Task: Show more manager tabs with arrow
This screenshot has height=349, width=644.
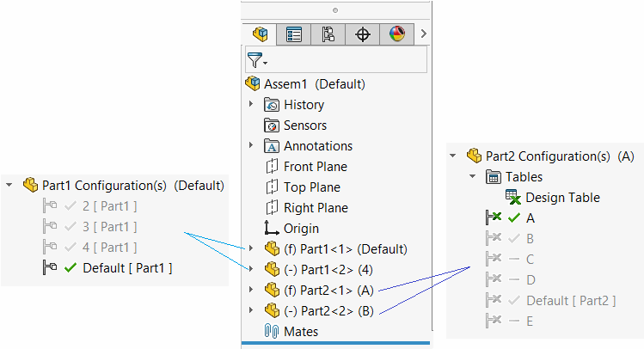Action: click(423, 34)
